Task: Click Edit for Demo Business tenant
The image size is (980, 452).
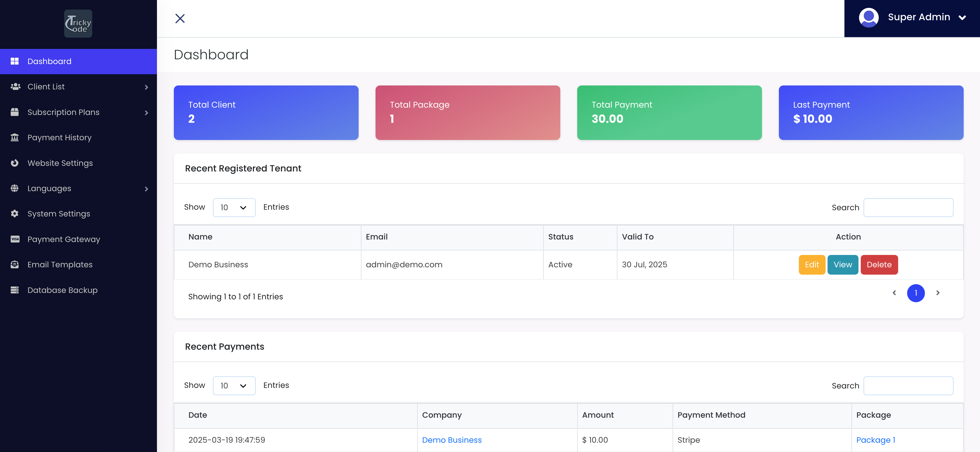Action: [812, 265]
